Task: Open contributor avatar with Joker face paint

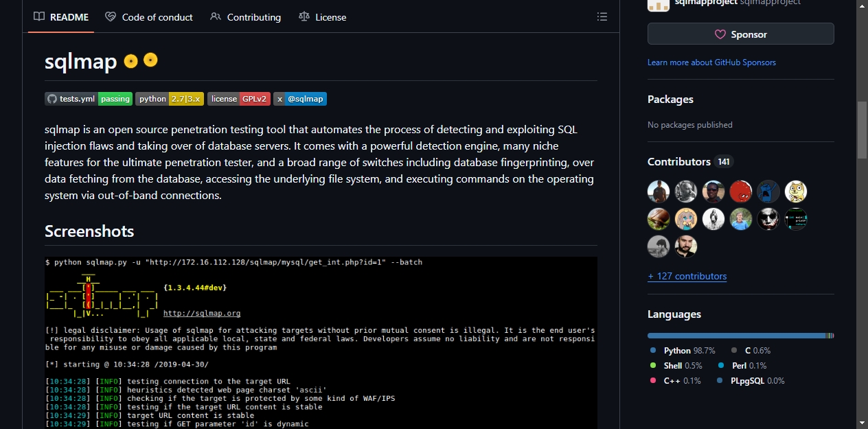Action: 768,219
